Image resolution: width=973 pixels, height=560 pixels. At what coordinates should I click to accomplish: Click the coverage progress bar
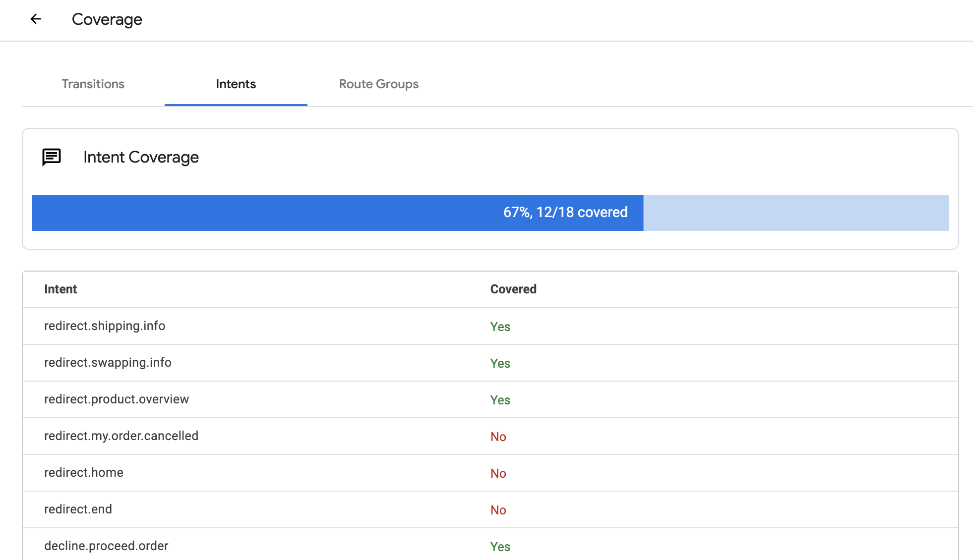pos(490,212)
